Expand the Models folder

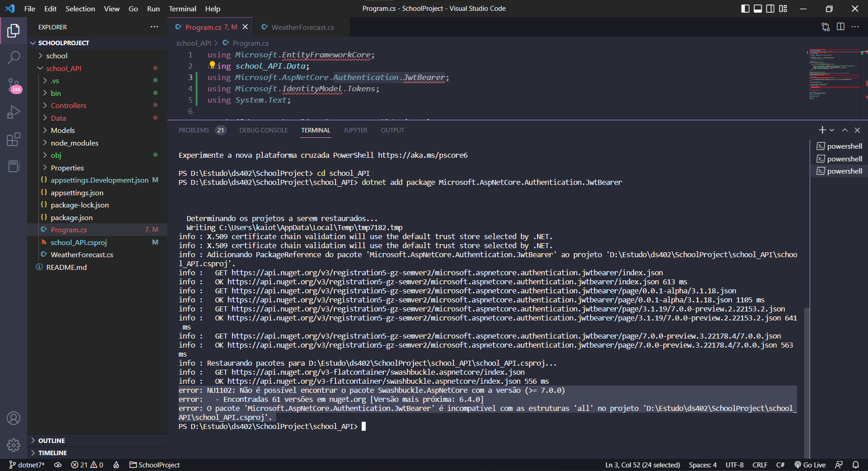(x=97, y=130)
